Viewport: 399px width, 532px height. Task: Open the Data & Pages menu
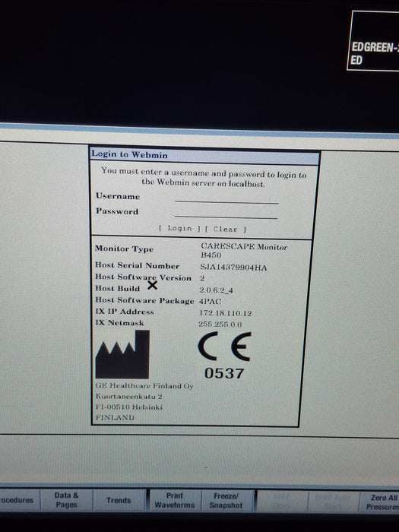tap(67, 500)
